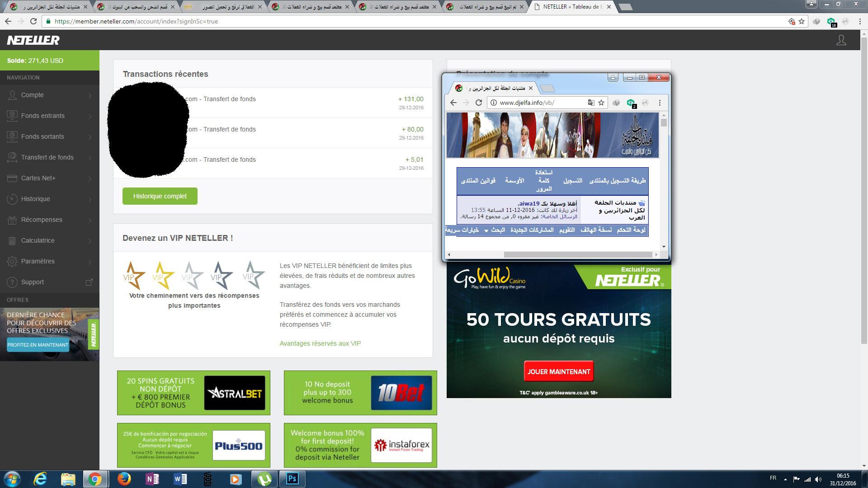The width and height of the screenshot is (868, 488).
Task: Click the horizontal scrollbar in the djelfa window
Action: click(x=578, y=255)
